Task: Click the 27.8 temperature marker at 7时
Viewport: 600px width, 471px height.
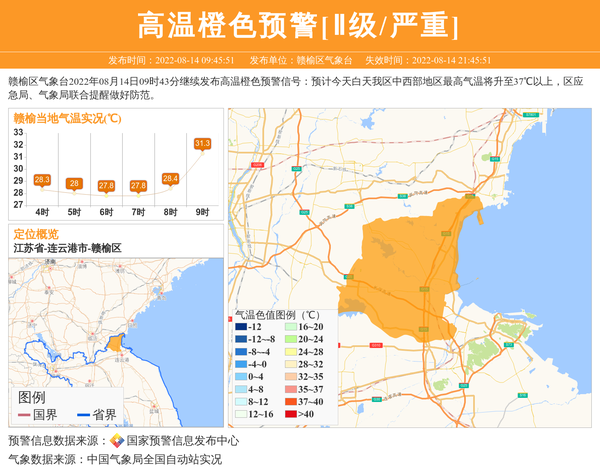Action: (x=138, y=186)
